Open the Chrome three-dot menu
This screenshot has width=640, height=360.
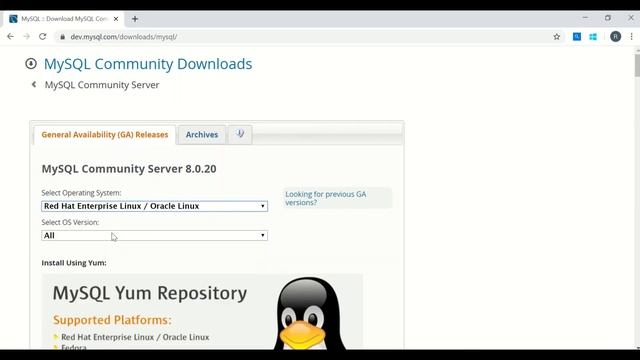coord(631,37)
